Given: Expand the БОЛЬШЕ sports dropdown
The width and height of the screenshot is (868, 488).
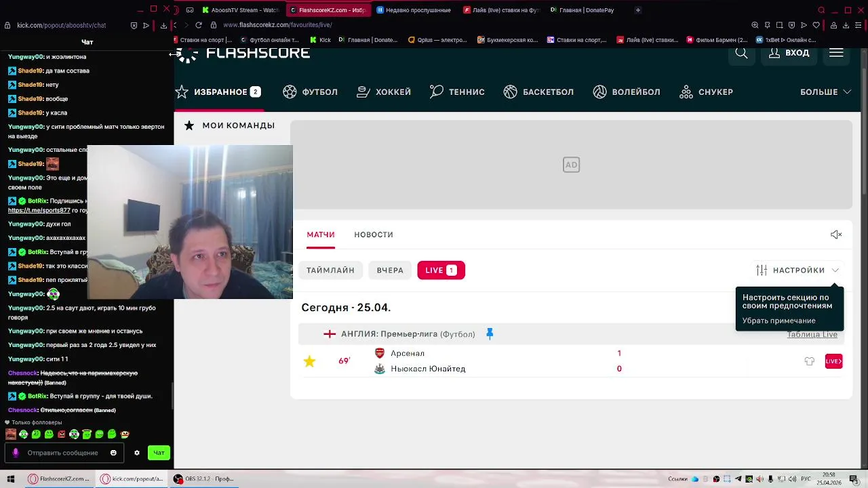Looking at the screenshot, I should [x=825, y=92].
